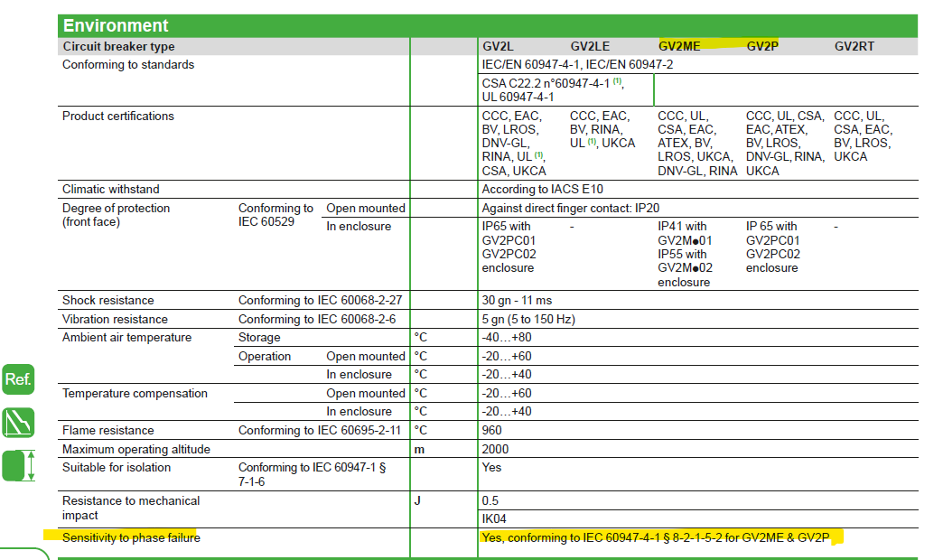Viewport: 943px width, 560px height.
Task: Click the Shock resistance label
Action: 108,300
